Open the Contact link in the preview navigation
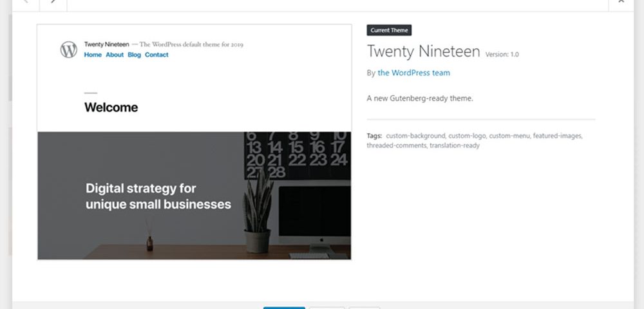The height and width of the screenshot is (309, 644). 156,55
